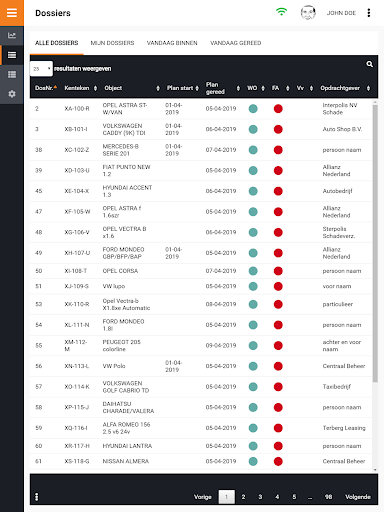Click the green wifi status icon
Screen dimensions: 384x512
tap(281, 12)
